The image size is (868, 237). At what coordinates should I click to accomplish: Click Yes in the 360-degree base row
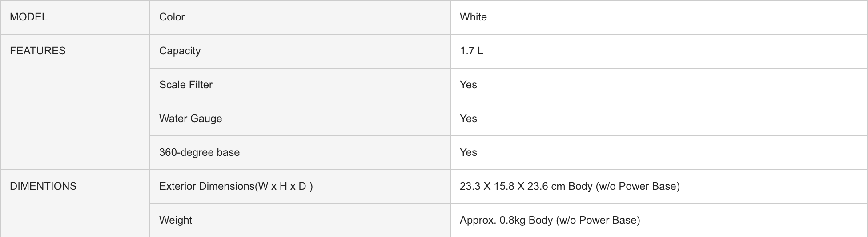click(468, 152)
